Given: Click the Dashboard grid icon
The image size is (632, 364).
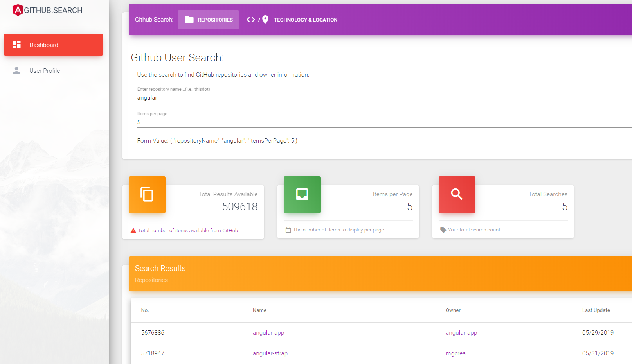Looking at the screenshot, I should (16, 45).
